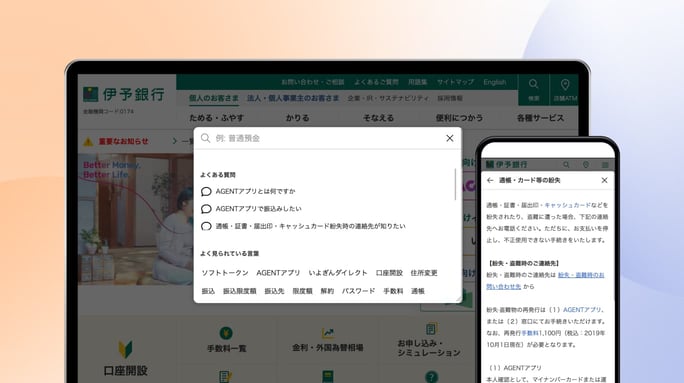Open the サイトマップ header link

coord(455,82)
